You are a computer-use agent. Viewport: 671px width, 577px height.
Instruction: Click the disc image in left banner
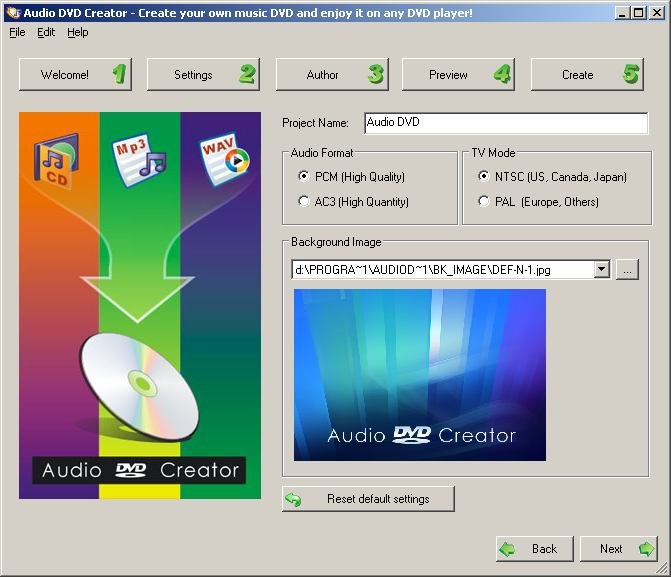139,387
